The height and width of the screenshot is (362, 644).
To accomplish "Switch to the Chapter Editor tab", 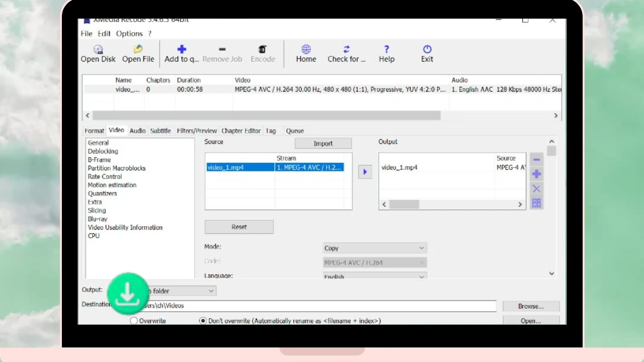I will [x=241, y=131].
